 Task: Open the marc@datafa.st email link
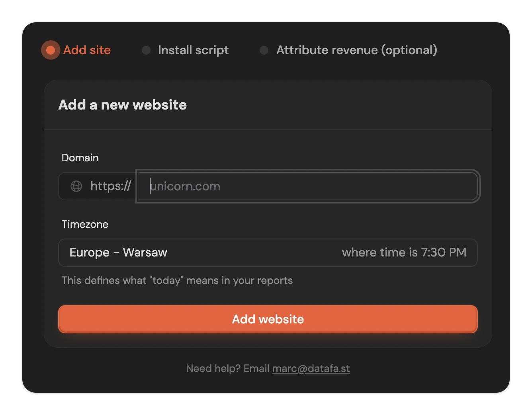click(x=311, y=368)
